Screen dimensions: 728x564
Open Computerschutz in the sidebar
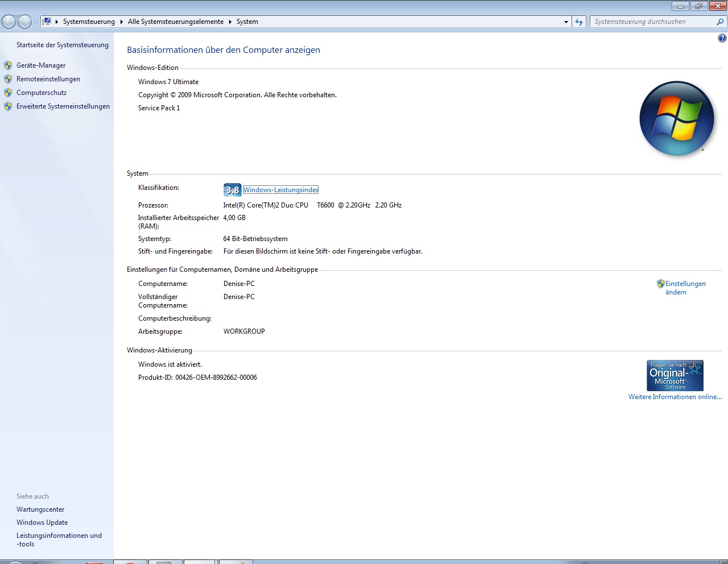(42, 93)
